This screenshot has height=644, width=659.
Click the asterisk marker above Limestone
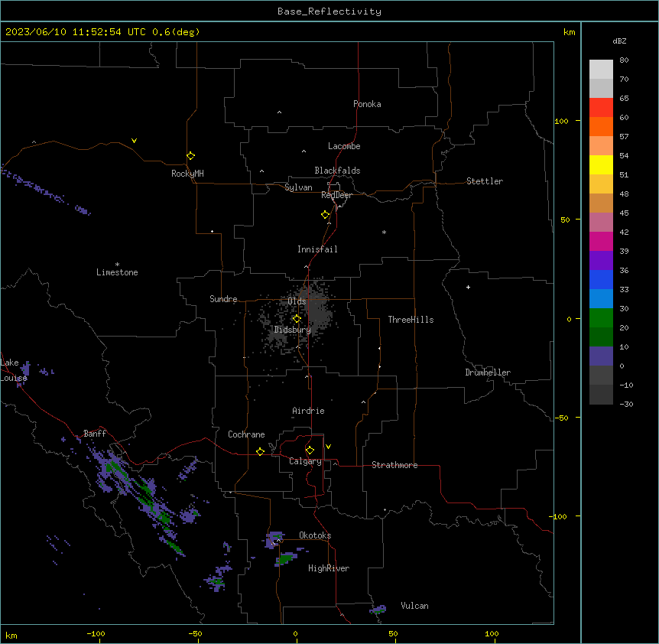pos(117,265)
